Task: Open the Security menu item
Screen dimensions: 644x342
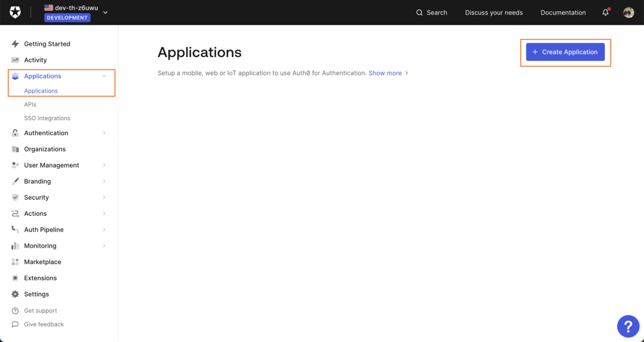Action: (x=36, y=198)
